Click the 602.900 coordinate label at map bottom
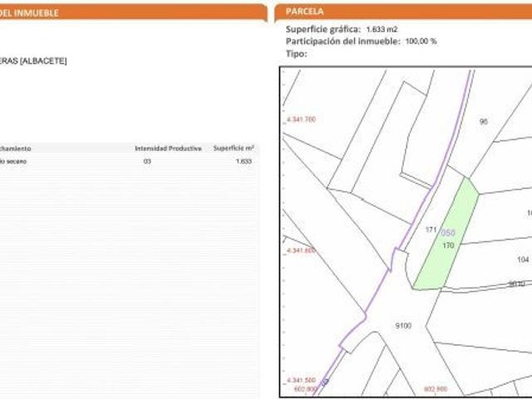The image size is (532, 399). click(436, 389)
